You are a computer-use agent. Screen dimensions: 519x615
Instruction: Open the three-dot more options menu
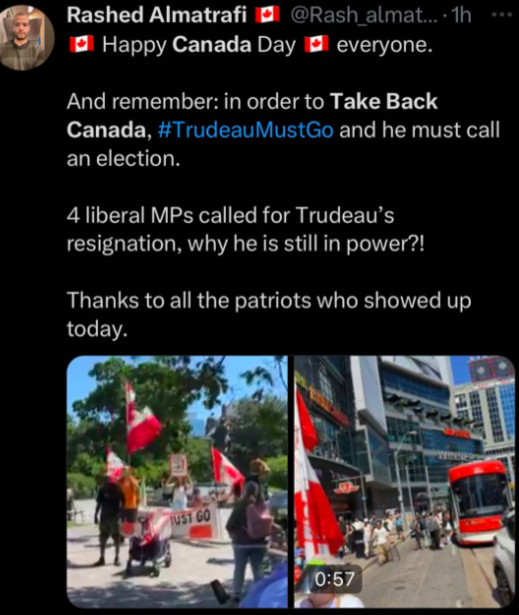[x=502, y=15]
